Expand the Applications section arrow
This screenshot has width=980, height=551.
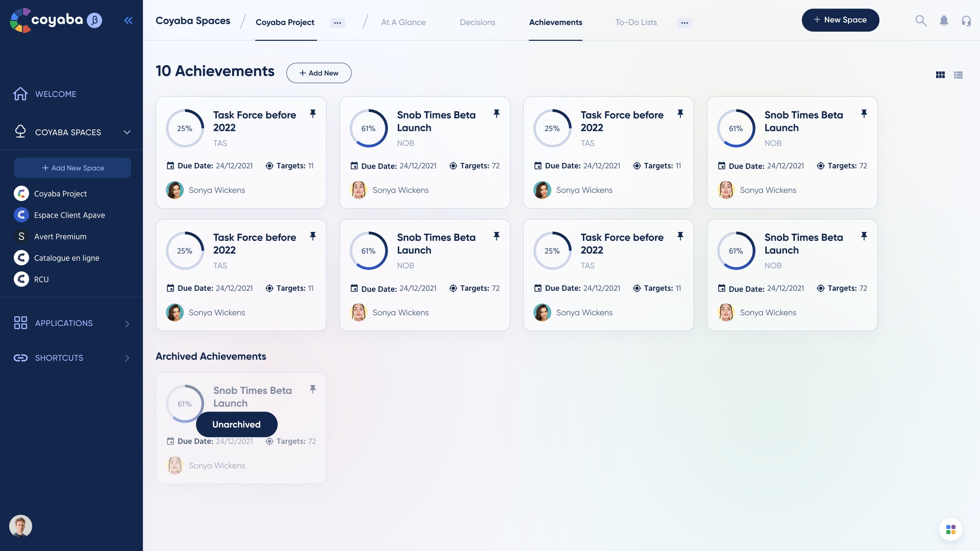(127, 323)
